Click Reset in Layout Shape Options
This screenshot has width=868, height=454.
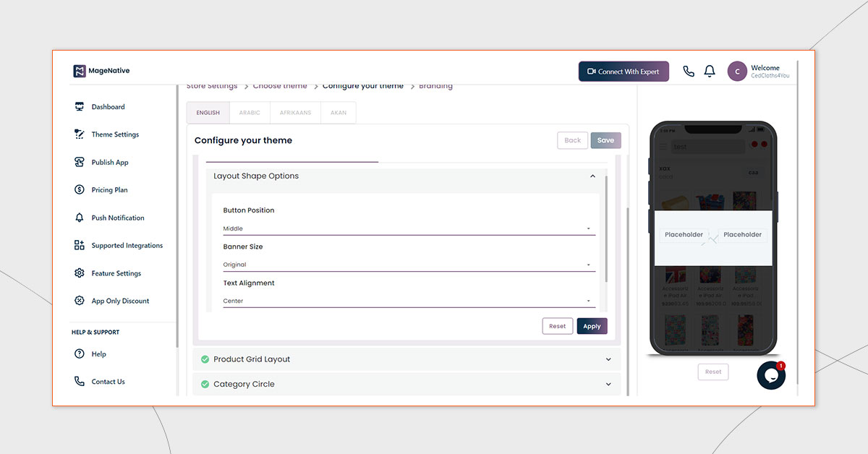(558, 326)
